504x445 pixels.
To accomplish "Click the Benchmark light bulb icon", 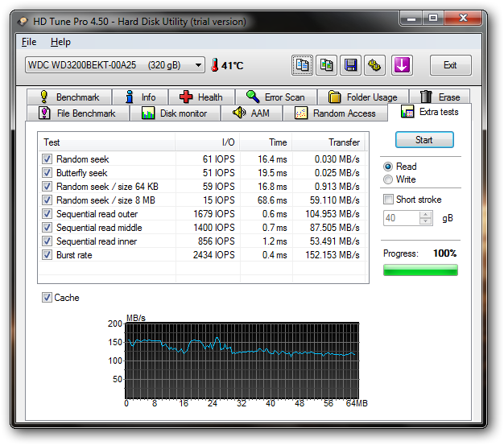I will [x=44, y=97].
